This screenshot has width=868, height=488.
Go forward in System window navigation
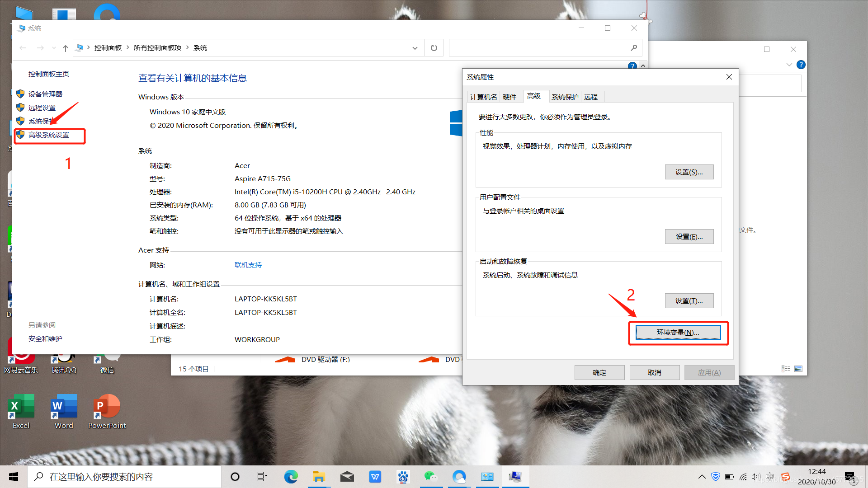point(40,48)
